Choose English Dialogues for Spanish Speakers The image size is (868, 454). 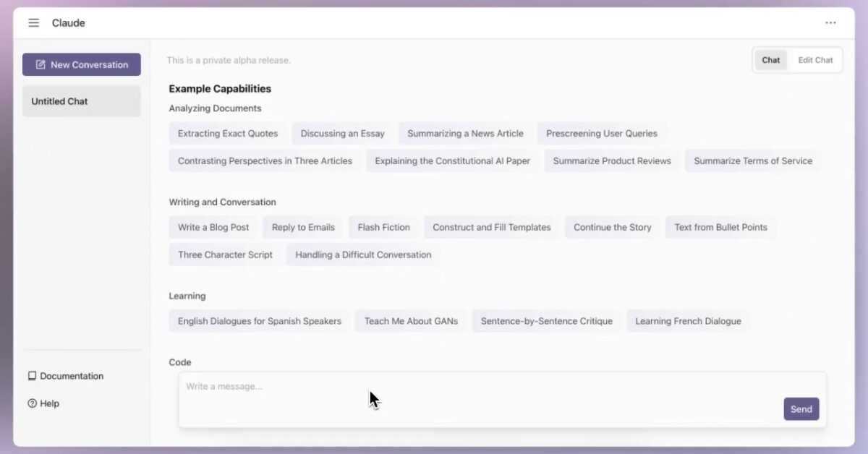tap(260, 321)
